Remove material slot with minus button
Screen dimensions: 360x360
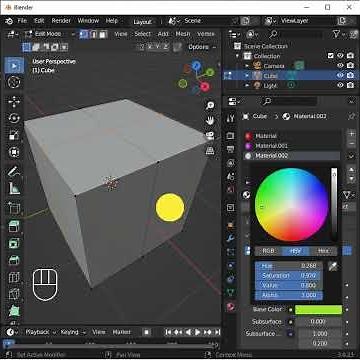tap(351, 144)
